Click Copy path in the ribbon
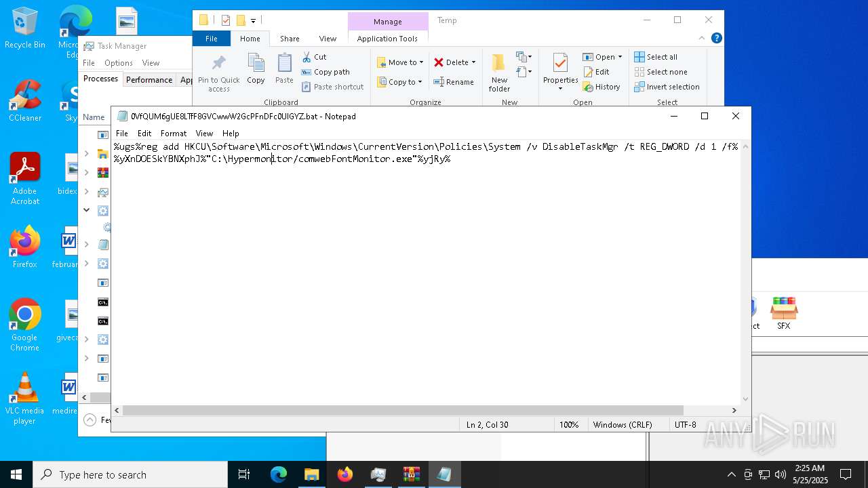 [x=325, y=72]
